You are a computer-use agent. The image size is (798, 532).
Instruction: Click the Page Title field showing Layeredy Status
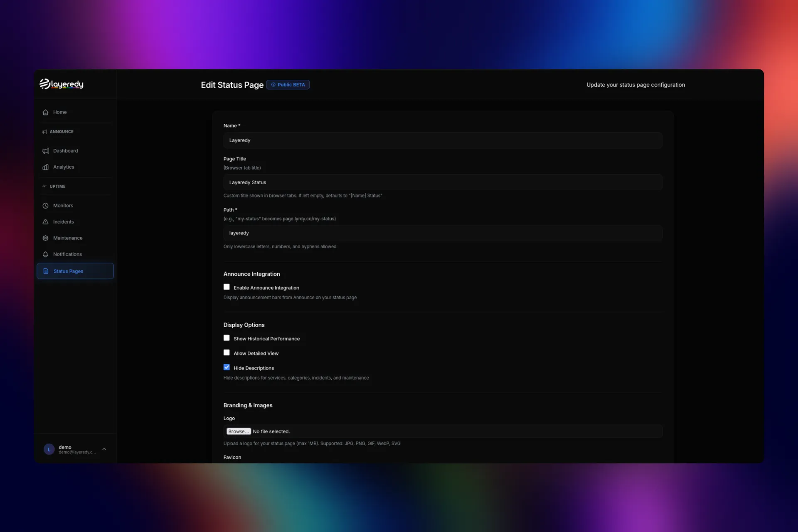(442, 182)
